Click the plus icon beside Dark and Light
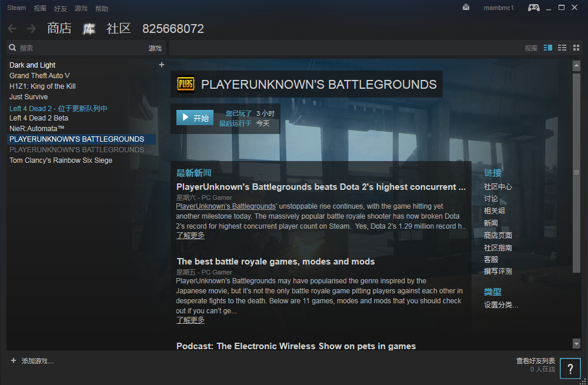Screen dimensions: 588x385 162,65
